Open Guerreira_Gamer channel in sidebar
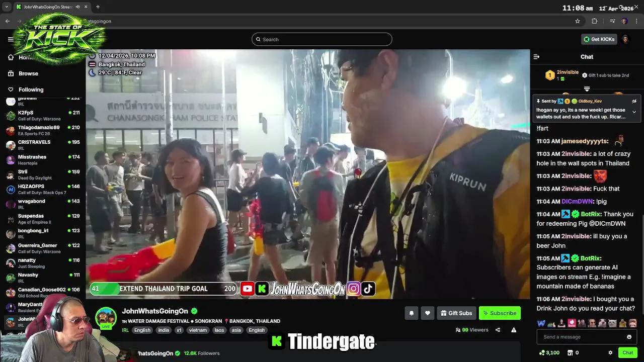This screenshot has width=644, height=362. [x=43, y=248]
